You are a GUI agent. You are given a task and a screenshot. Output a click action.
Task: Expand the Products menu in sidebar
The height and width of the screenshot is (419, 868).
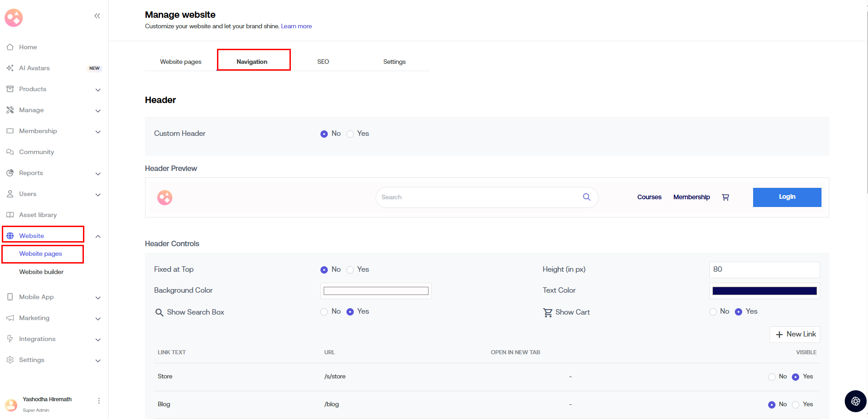click(x=98, y=89)
